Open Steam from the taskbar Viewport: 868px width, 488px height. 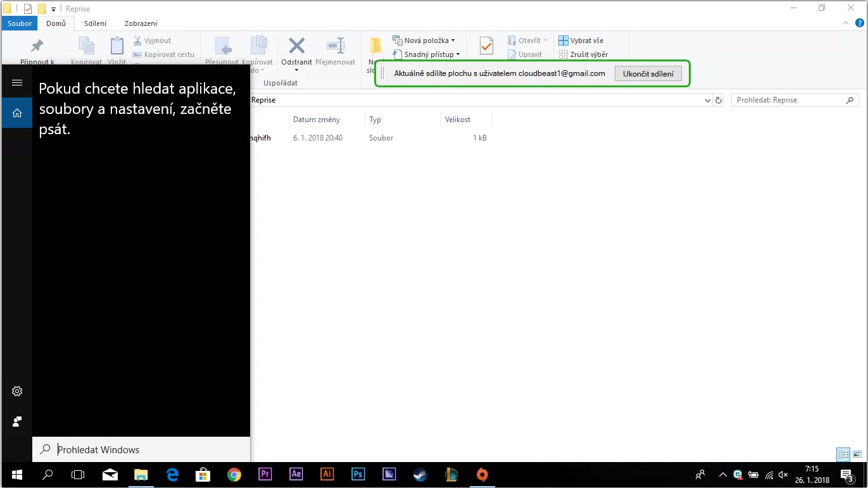pos(420,474)
